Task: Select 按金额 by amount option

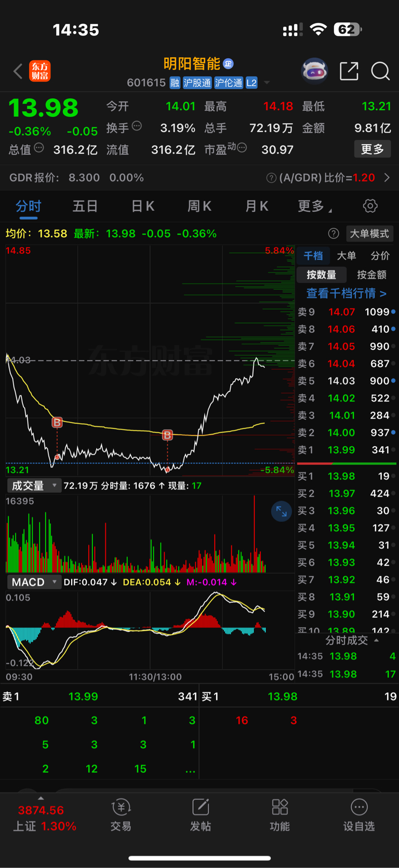Action: click(371, 275)
